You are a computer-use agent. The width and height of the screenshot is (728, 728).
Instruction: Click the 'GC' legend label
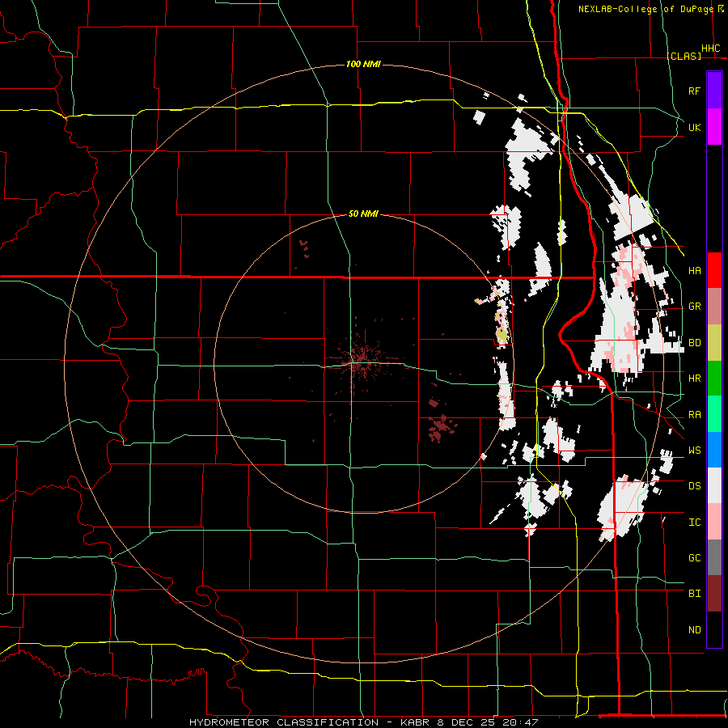pos(694,558)
